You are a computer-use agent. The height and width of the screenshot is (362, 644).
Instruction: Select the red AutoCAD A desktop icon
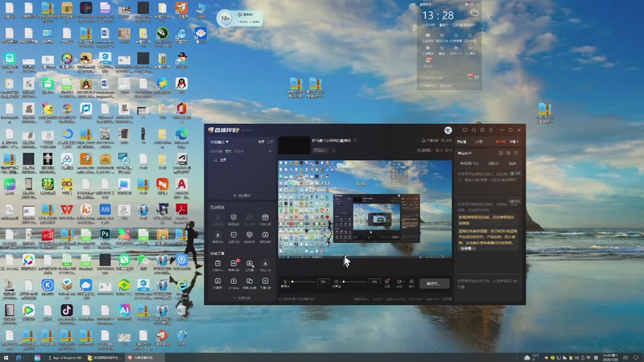(x=182, y=184)
